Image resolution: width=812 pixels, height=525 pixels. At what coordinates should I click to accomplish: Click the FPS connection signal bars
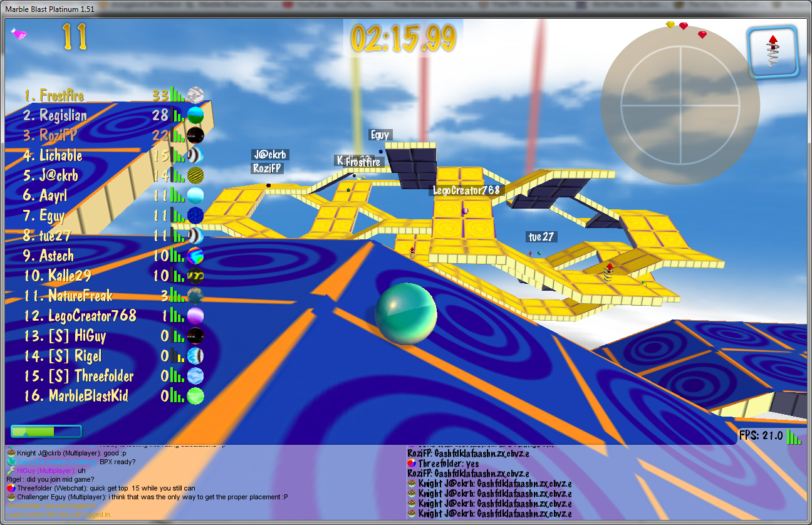(793, 436)
